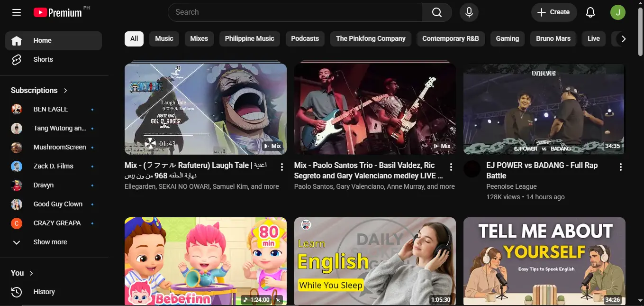Open more options for Paolo Santos Trio mix
The image size is (644, 306).
click(451, 167)
